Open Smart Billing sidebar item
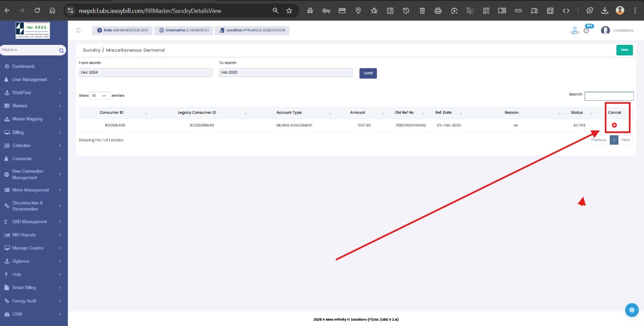The height and width of the screenshot is (326, 644). pos(34,288)
